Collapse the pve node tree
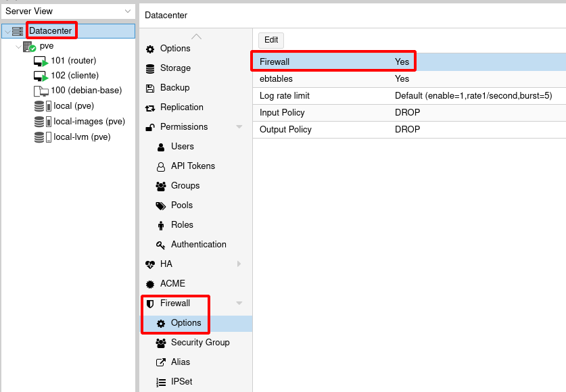Viewport: 566px width, 392px height. click(18, 47)
